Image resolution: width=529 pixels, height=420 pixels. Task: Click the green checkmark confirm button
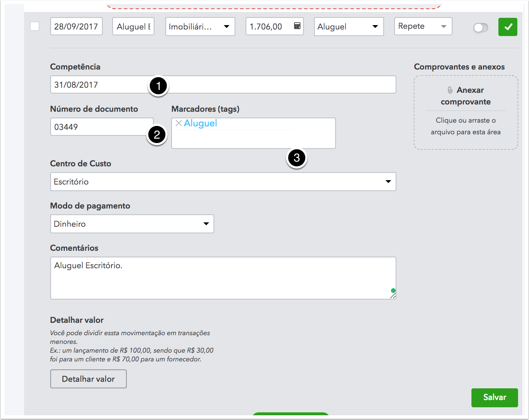click(508, 27)
